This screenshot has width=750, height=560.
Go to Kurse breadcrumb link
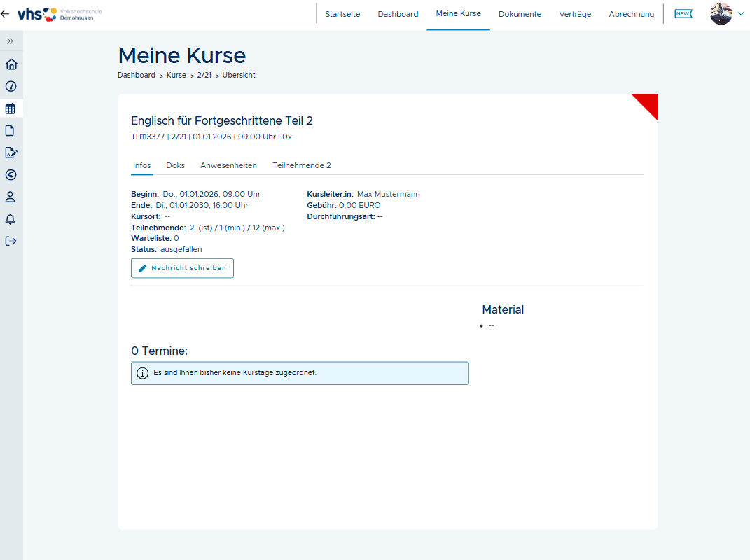click(176, 75)
